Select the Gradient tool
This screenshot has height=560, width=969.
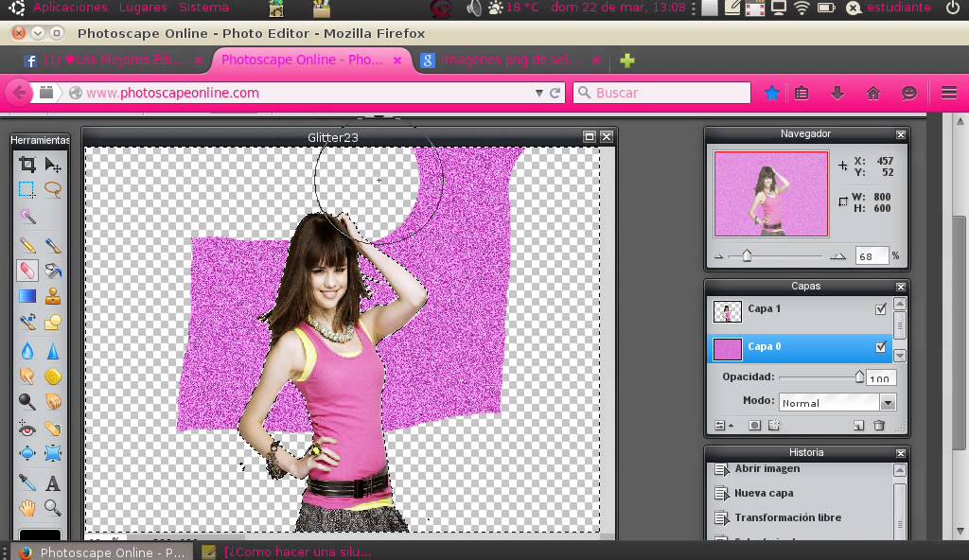(x=27, y=297)
